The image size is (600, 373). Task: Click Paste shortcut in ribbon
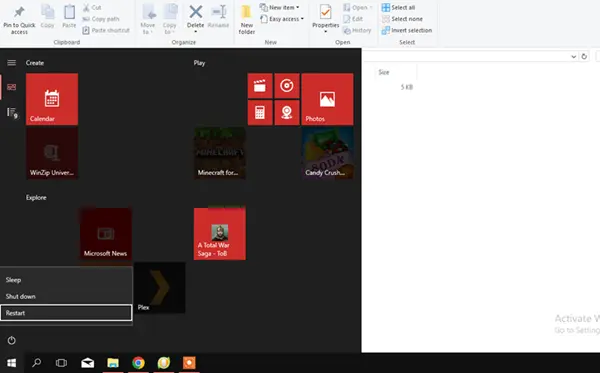point(106,30)
